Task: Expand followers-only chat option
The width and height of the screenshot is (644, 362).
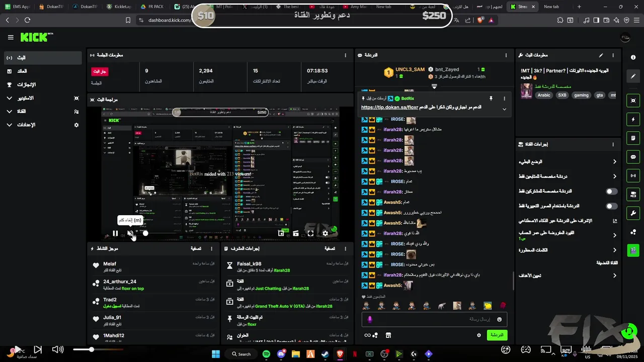Action: coord(614,176)
